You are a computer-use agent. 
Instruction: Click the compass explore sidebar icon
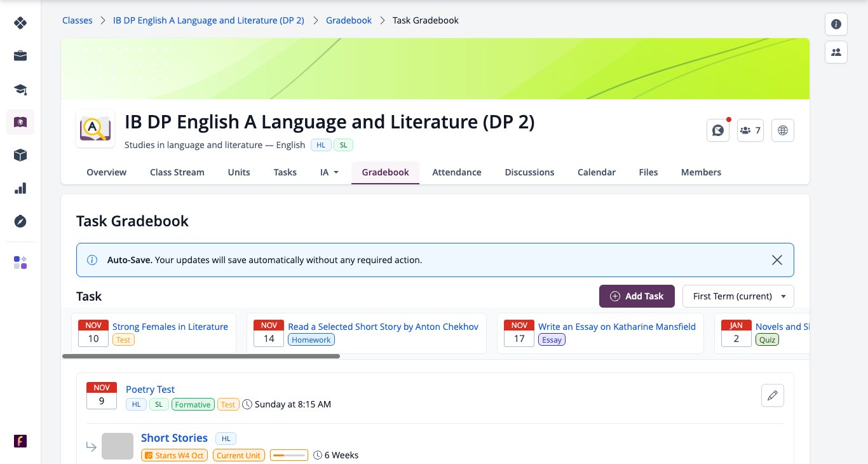tap(20, 221)
